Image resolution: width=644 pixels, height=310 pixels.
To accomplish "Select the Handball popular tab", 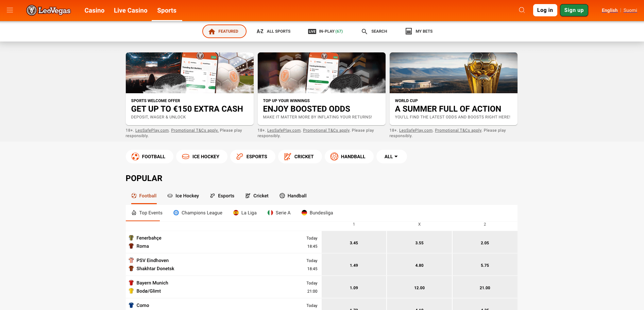I will pos(293,196).
